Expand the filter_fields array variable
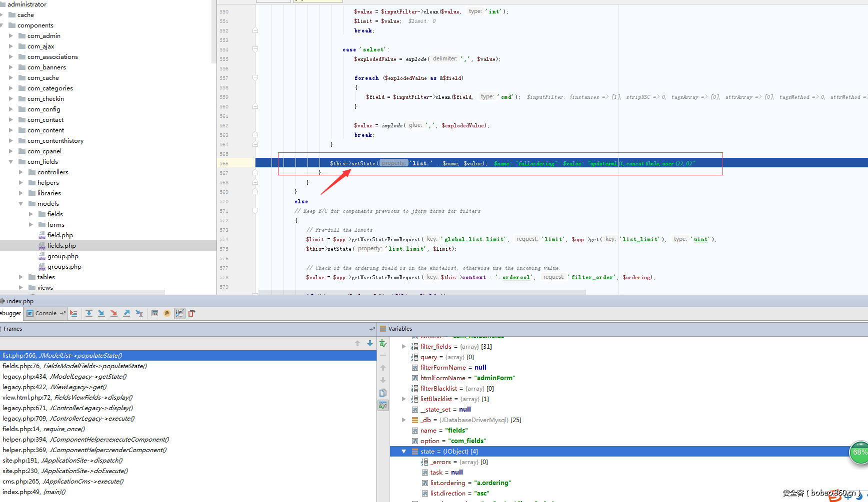Viewport: 868px width, 502px height. coord(403,347)
